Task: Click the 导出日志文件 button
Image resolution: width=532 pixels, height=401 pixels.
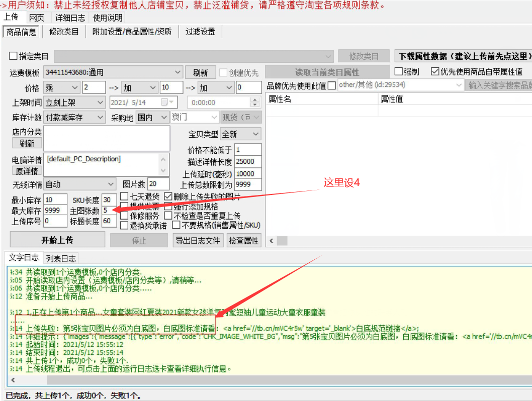Action: (198, 241)
